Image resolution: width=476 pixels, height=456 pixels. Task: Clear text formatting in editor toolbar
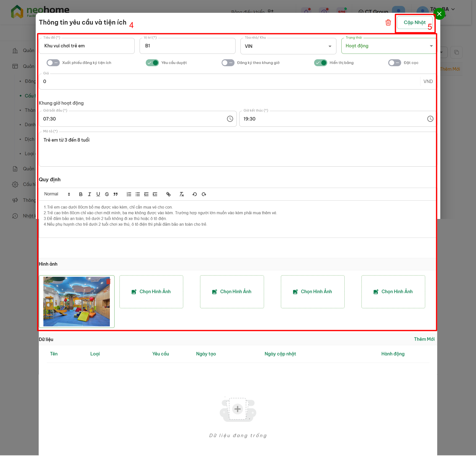point(181,194)
